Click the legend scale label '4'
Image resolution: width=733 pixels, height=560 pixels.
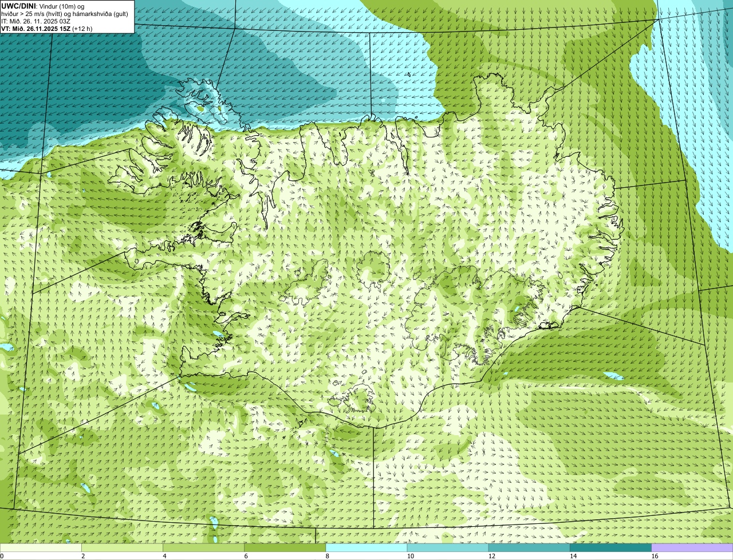tap(165, 556)
